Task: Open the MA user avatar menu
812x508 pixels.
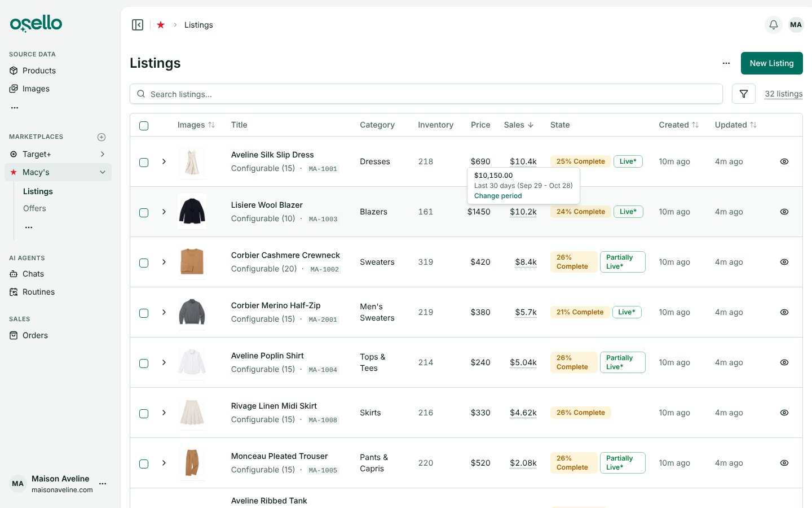Action: [796, 25]
